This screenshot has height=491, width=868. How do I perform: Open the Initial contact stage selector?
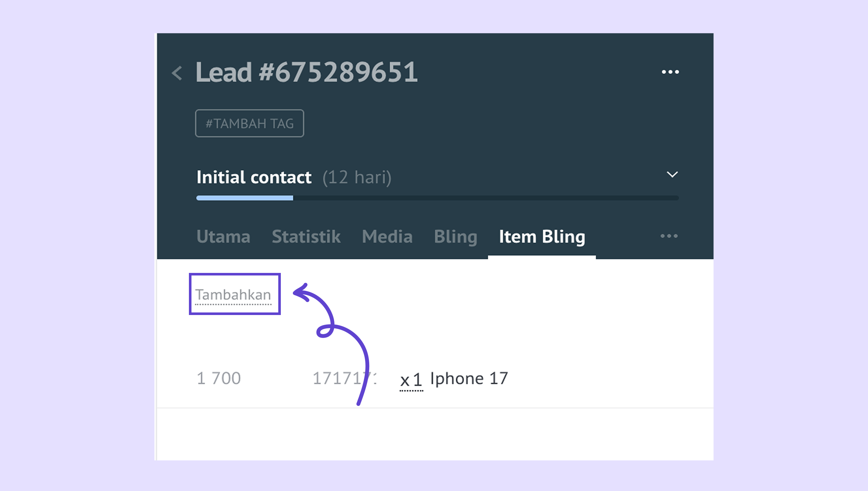coord(254,177)
